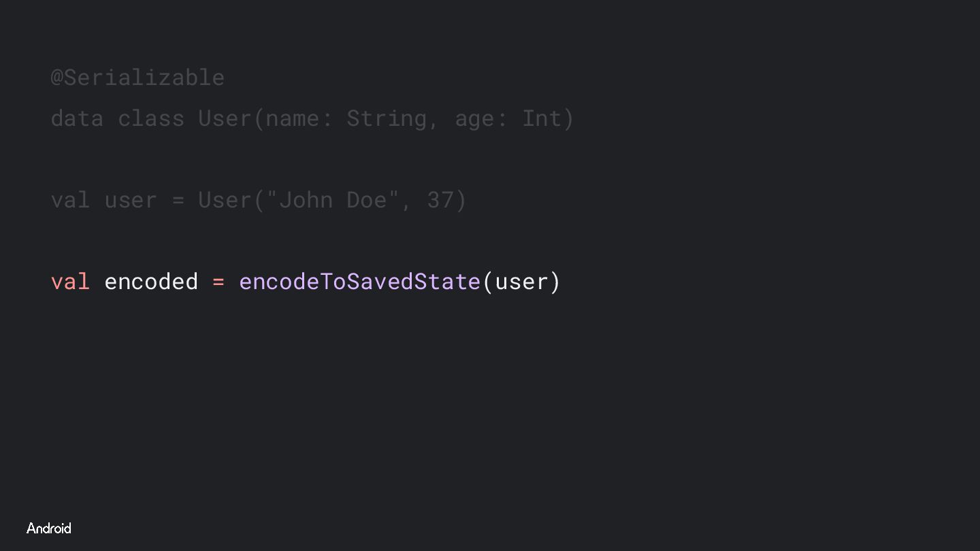Click the dimmed 'val' before 'user ='
Image resolution: width=980 pixels, height=551 pixels.
point(70,200)
